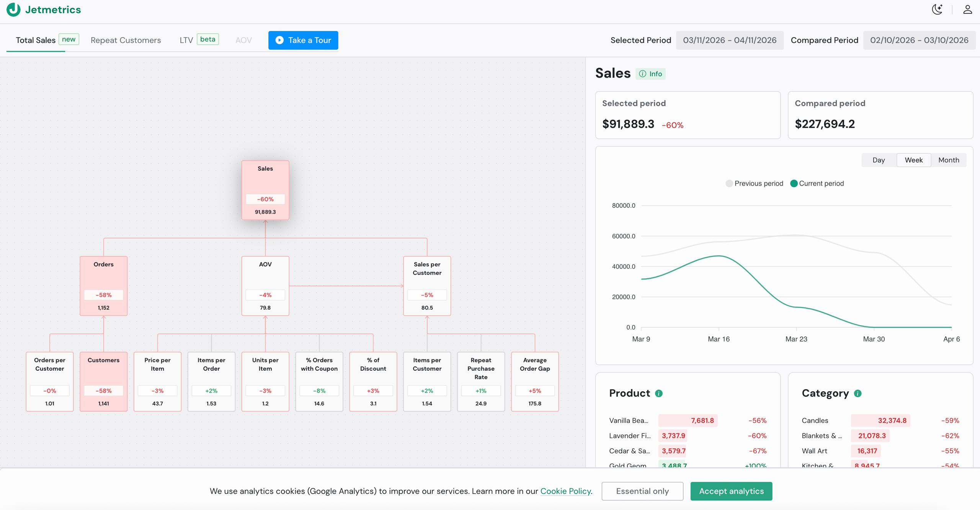Click the Product info icon
980x510 pixels.
tap(659, 393)
